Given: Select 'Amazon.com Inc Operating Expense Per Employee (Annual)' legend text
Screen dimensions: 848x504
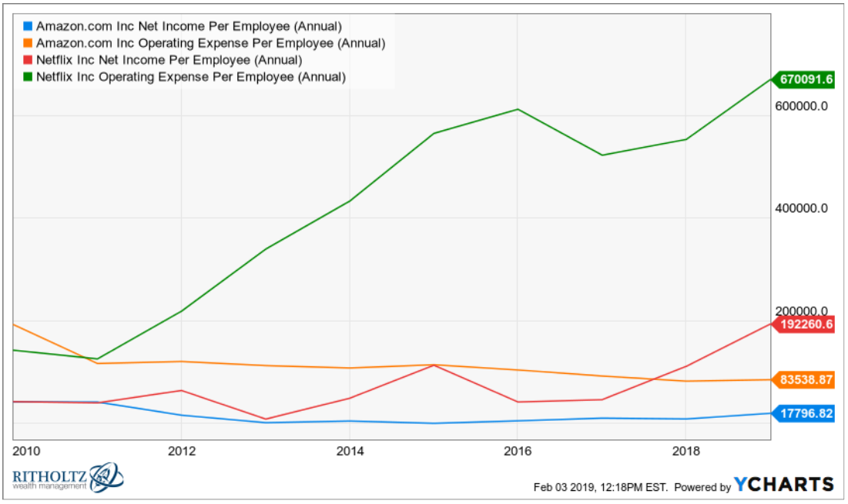Looking at the screenshot, I should [x=210, y=43].
